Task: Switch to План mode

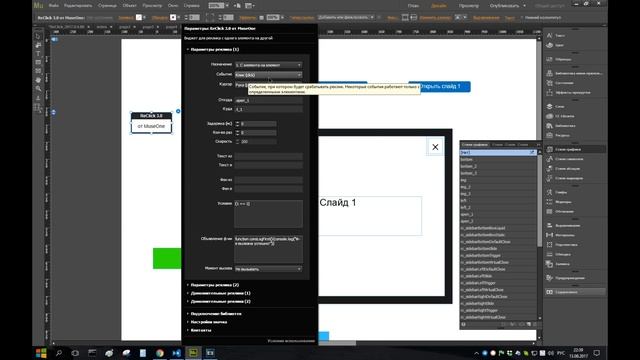Action: coord(413,6)
